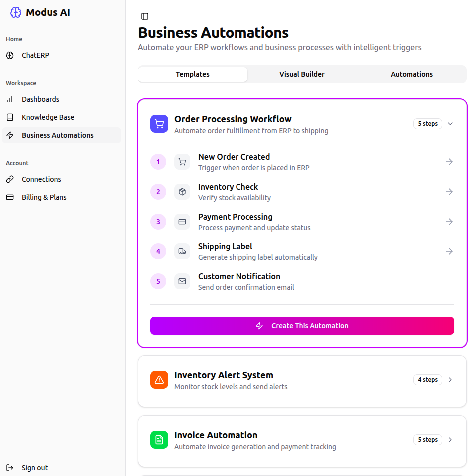Switch to the Visual Builder tab

pyautogui.click(x=302, y=74)
